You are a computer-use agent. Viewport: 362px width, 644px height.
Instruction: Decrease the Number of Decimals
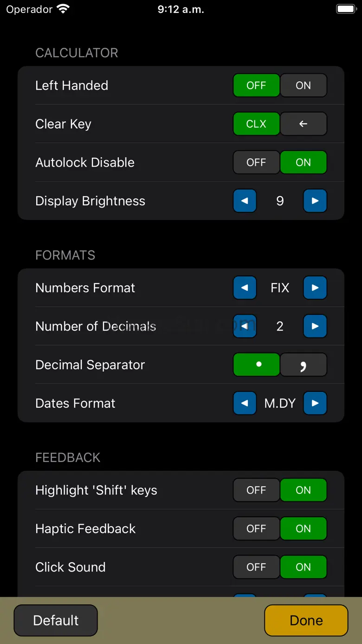click(245, 326)
